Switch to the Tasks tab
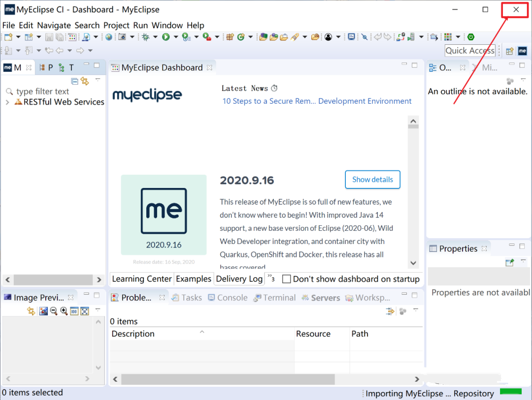 click(x=187, y=298)
